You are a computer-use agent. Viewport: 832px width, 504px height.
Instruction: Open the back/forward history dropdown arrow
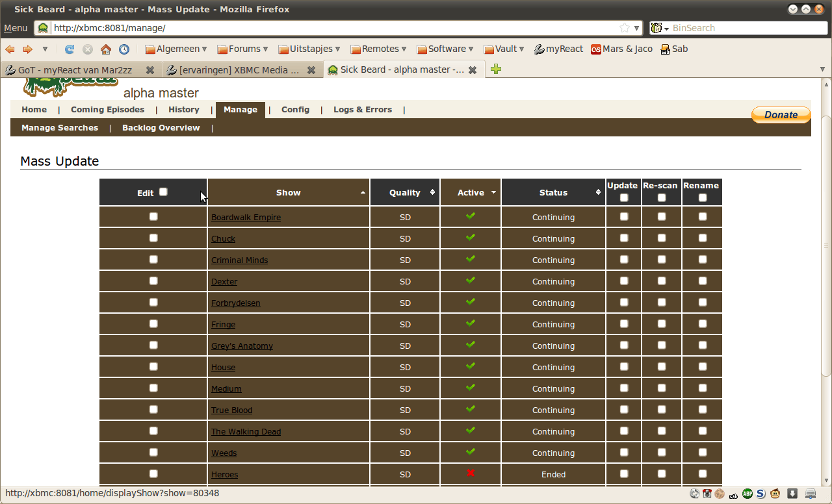click(45, 49)
